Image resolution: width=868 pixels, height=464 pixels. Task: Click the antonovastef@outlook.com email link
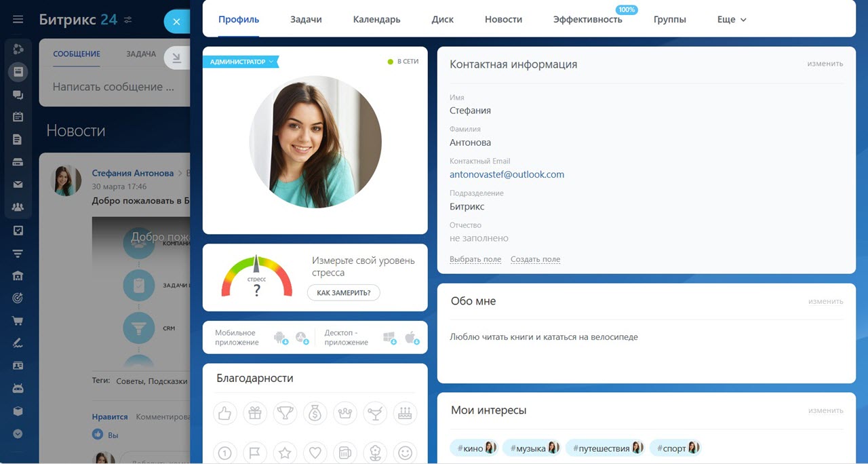point(507,174)
